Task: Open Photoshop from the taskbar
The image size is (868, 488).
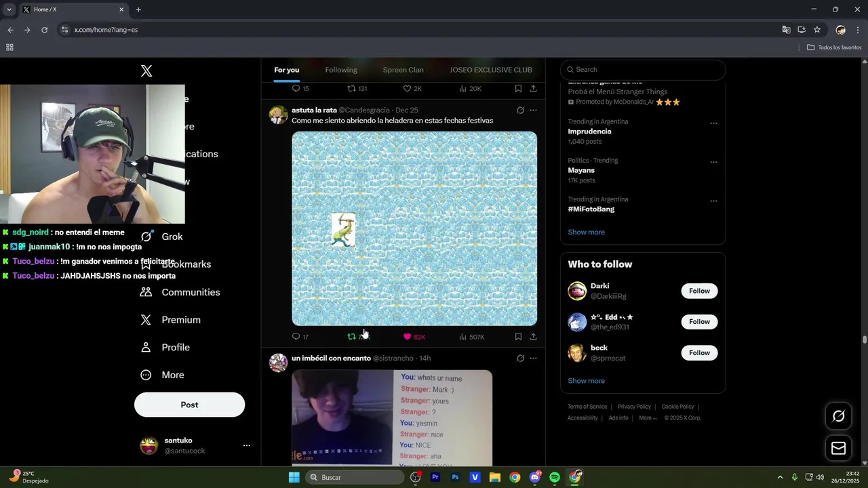Action: (455, 477)
